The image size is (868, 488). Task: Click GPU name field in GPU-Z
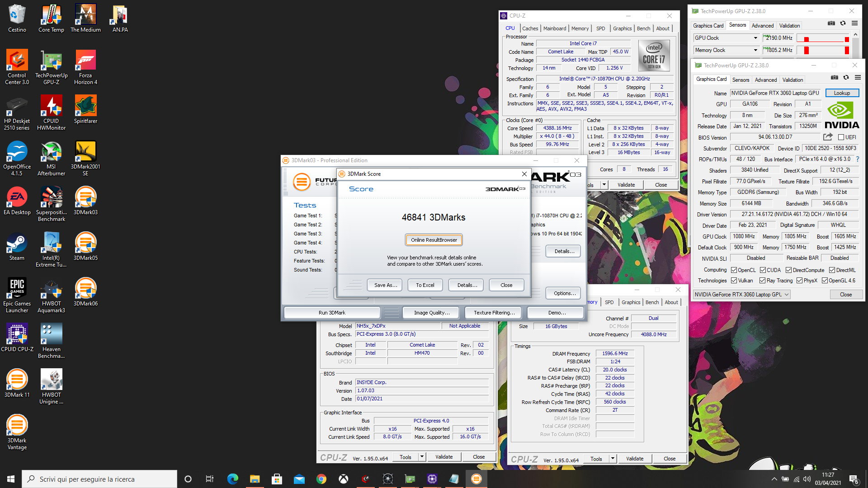click(775, 93)
